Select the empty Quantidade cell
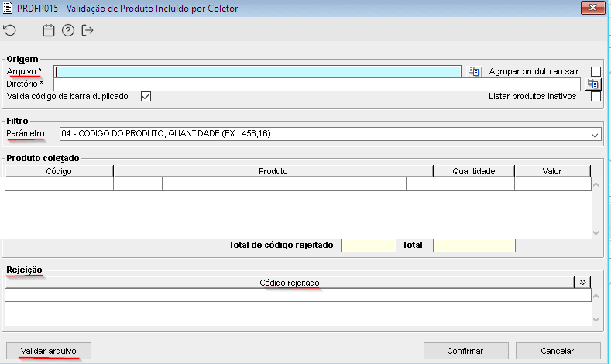611x364 pixels. tap(474, 184)
